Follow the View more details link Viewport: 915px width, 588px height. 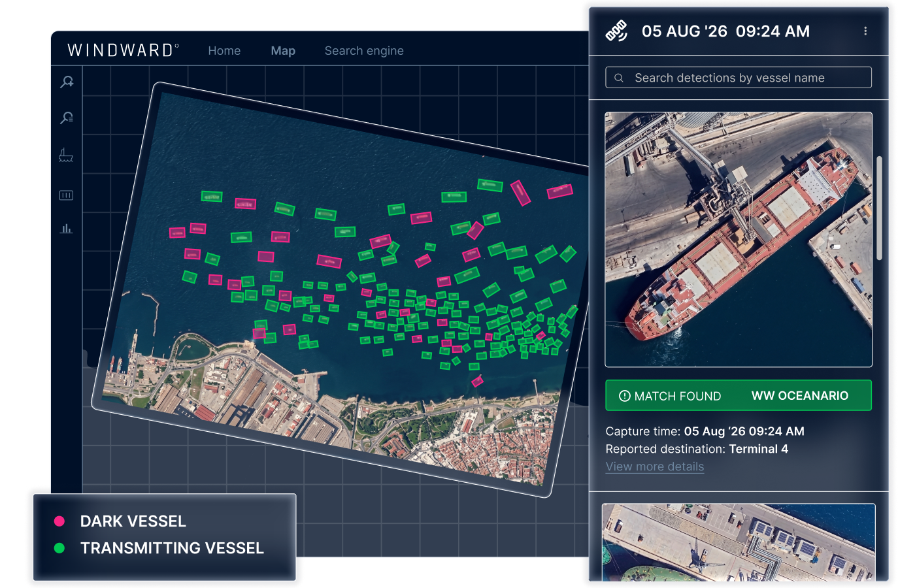coord(655,466)
